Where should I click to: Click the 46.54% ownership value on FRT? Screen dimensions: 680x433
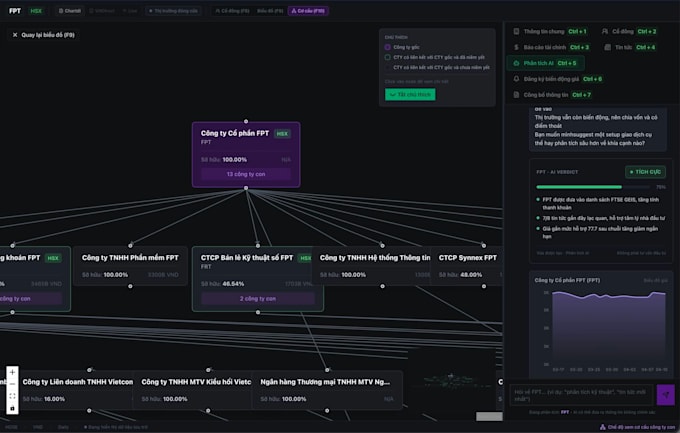point(233,284)
